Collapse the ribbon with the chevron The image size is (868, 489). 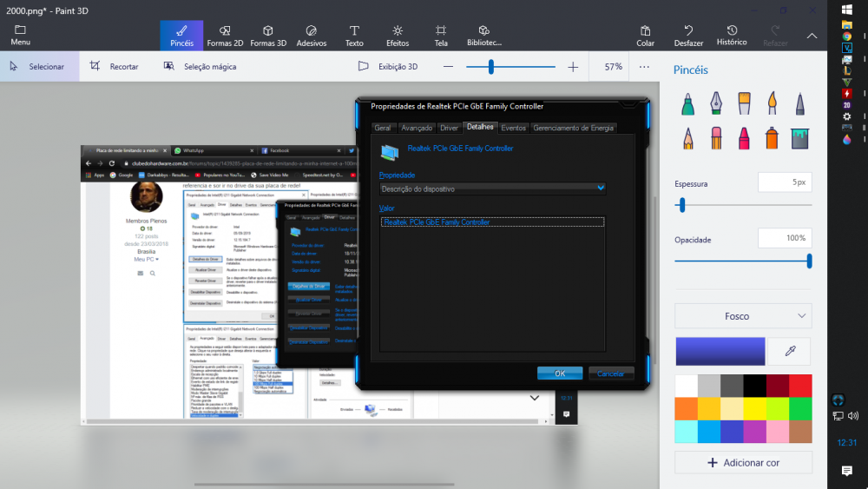(812, 36)
